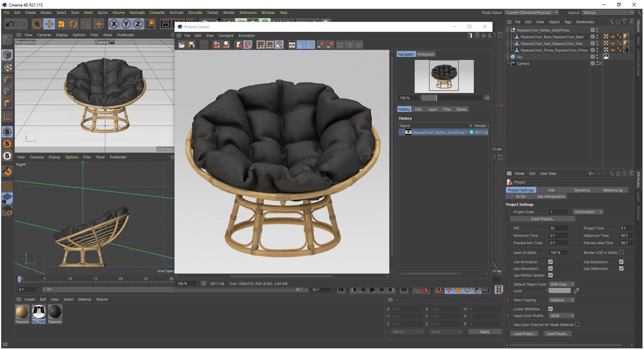Click Default Object Color swatch

pyautogui.click(x=559, y=291)
